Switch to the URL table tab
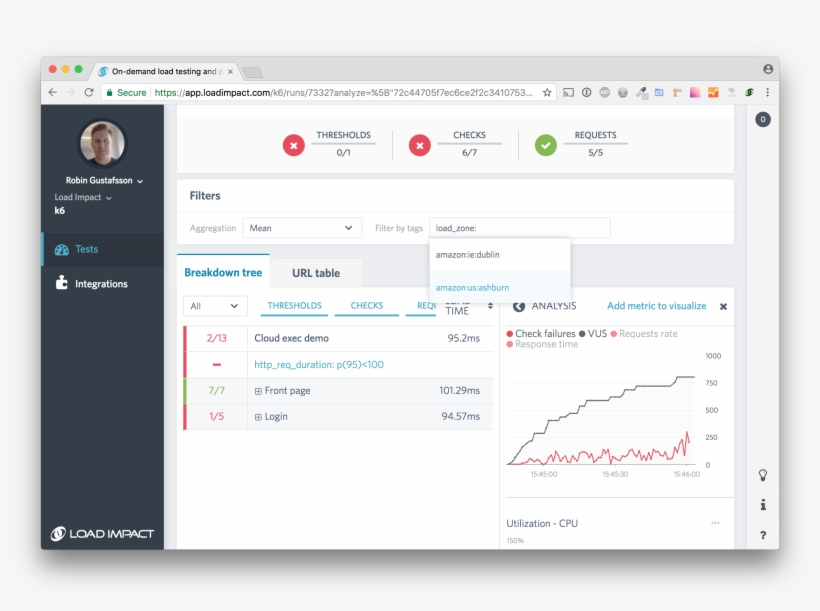This screenshot has height=611, width=820. (x=316, y=273)
